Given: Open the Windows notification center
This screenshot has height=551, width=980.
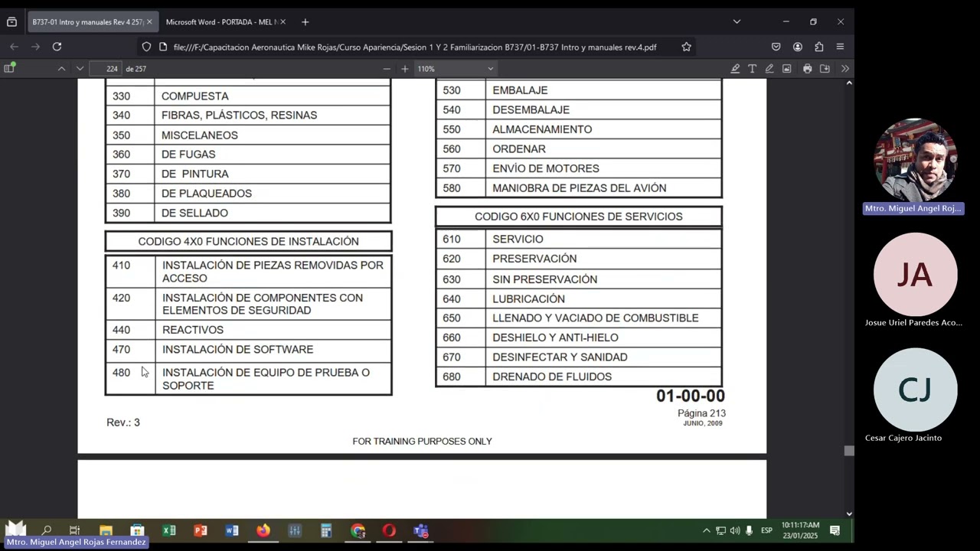Looking at the screenshot, I should 835,530.
